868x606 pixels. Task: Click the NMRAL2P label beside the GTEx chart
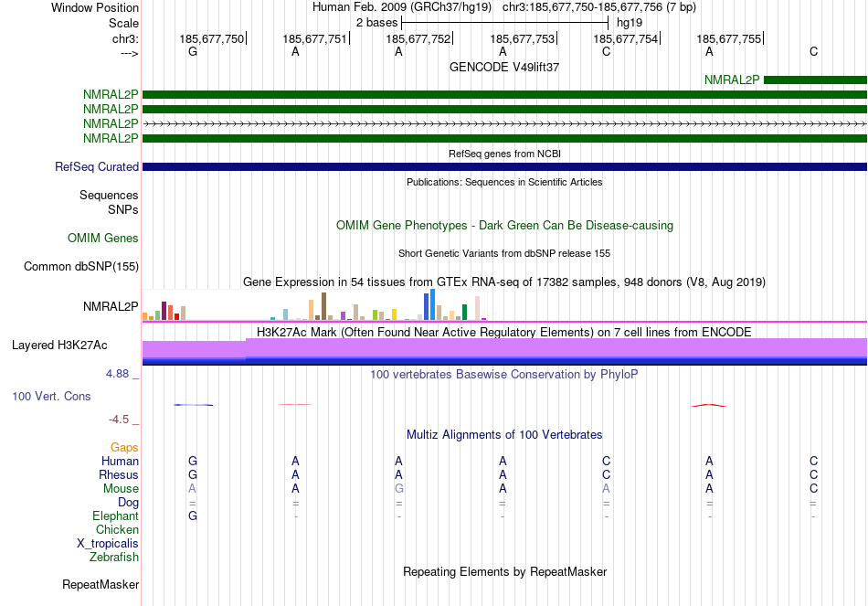[x=111, y=306]
